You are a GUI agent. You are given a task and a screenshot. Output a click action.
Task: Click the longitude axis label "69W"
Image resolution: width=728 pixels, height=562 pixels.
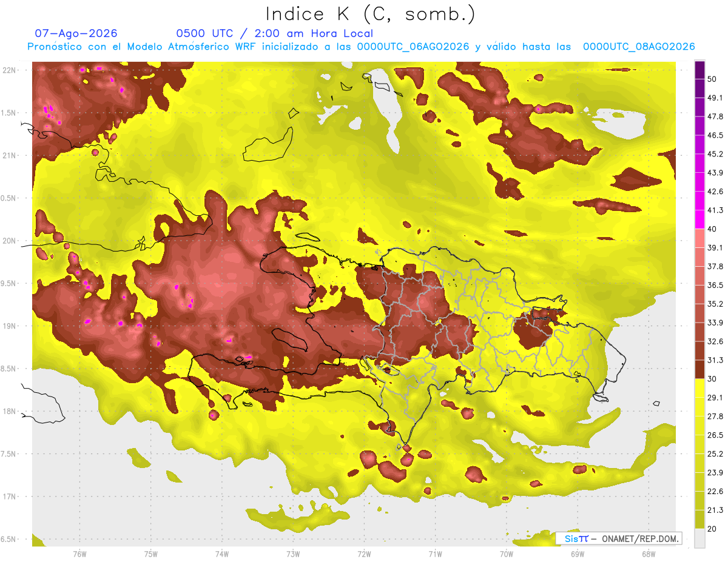click(577, 554)
